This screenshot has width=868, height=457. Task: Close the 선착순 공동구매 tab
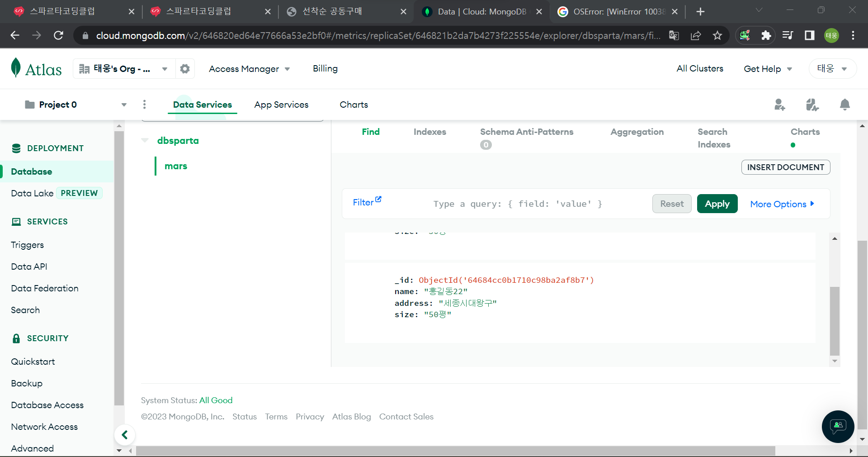click(x=403, y=12)
